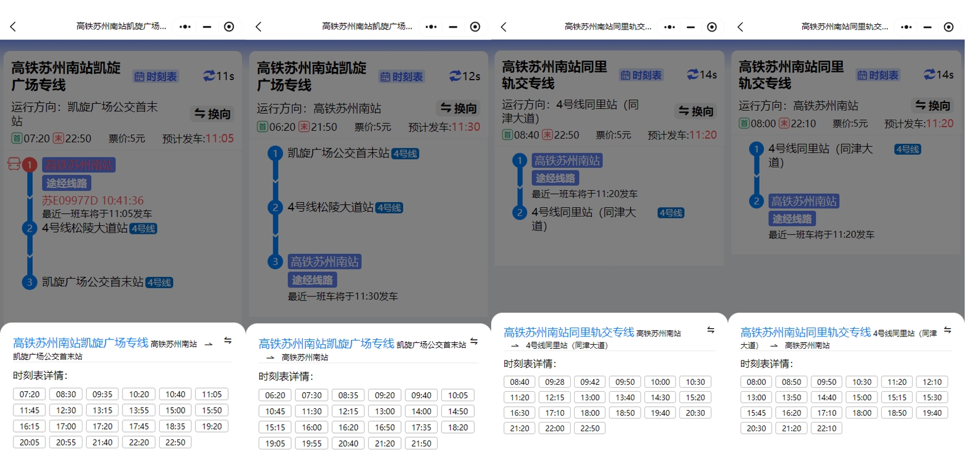Image resolution: width=980 pixels, height=456 pixels.
Task: Open more-options dots in the 12s-refresh panel
Action: [x=431, y=27]
